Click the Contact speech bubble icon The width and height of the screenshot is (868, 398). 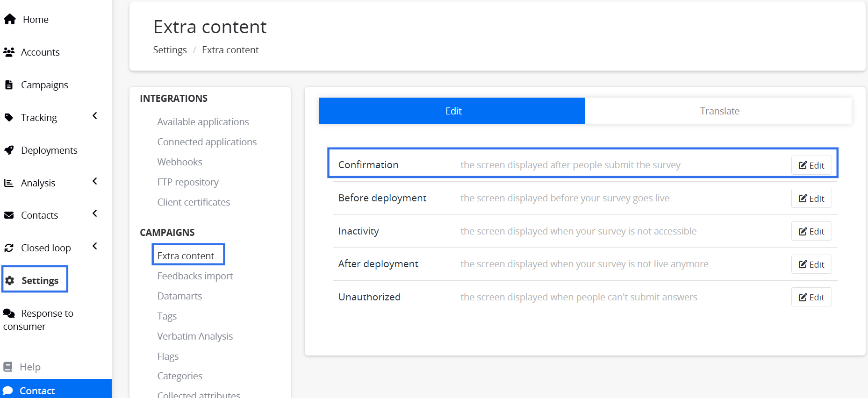(8, 391)
